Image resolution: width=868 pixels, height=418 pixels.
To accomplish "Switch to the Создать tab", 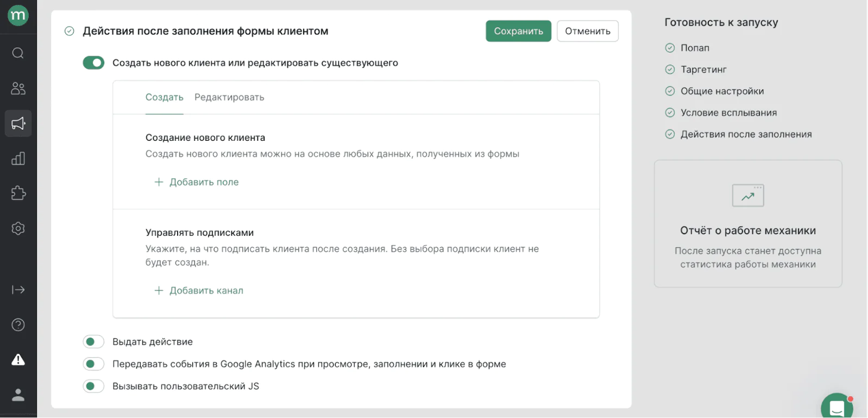I will [165, 97].
